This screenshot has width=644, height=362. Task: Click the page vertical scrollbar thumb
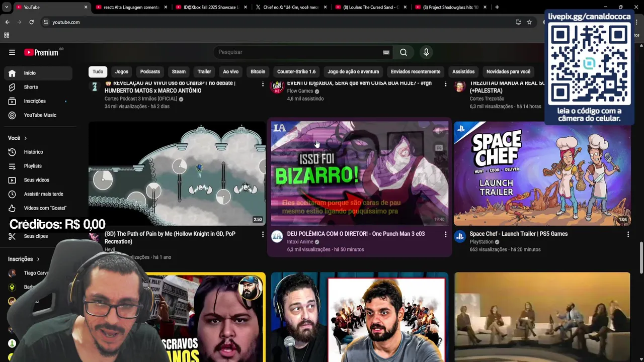(641, 258)
